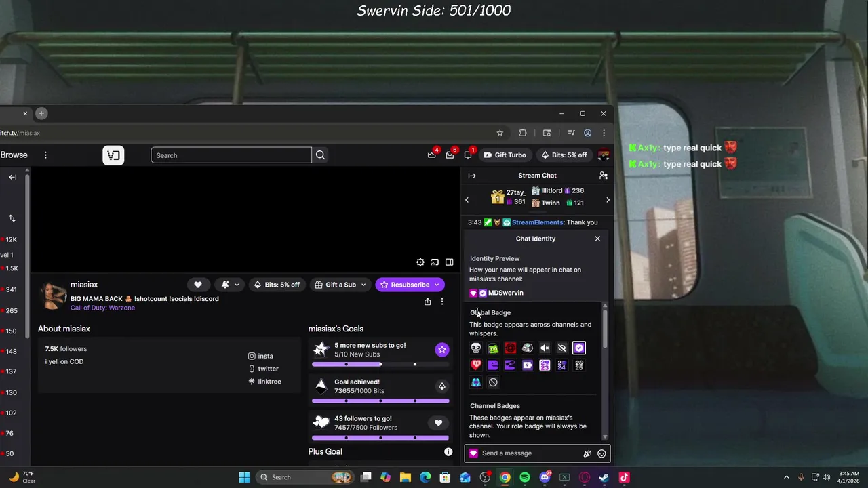868x488 pixels.
Task: Click the New Subs goal progress bar
Action: [380, 364]
